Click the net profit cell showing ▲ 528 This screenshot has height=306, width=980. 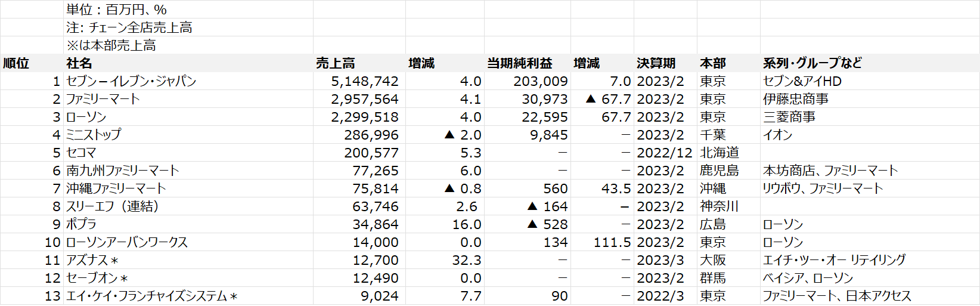547,224
